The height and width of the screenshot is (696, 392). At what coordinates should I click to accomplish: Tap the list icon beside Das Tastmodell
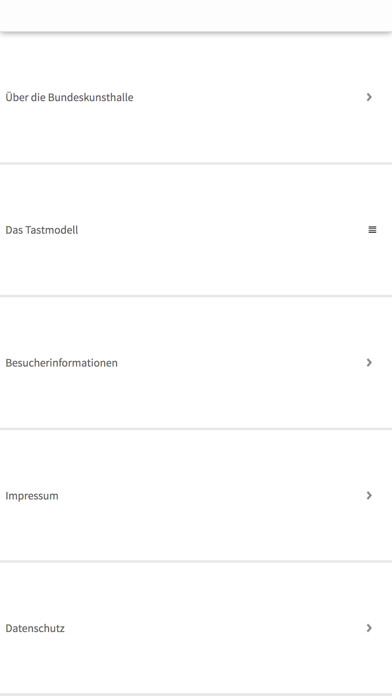(x=372, y=230)
